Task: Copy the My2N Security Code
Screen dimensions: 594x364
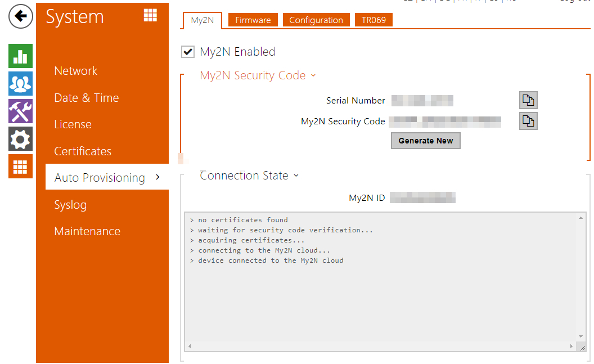Action: coord(528,120)
